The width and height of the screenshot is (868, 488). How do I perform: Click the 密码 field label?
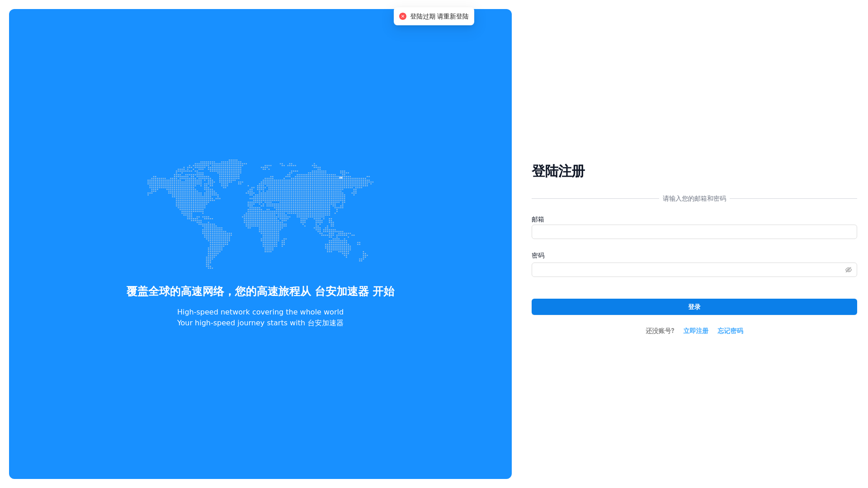point(538,255)
